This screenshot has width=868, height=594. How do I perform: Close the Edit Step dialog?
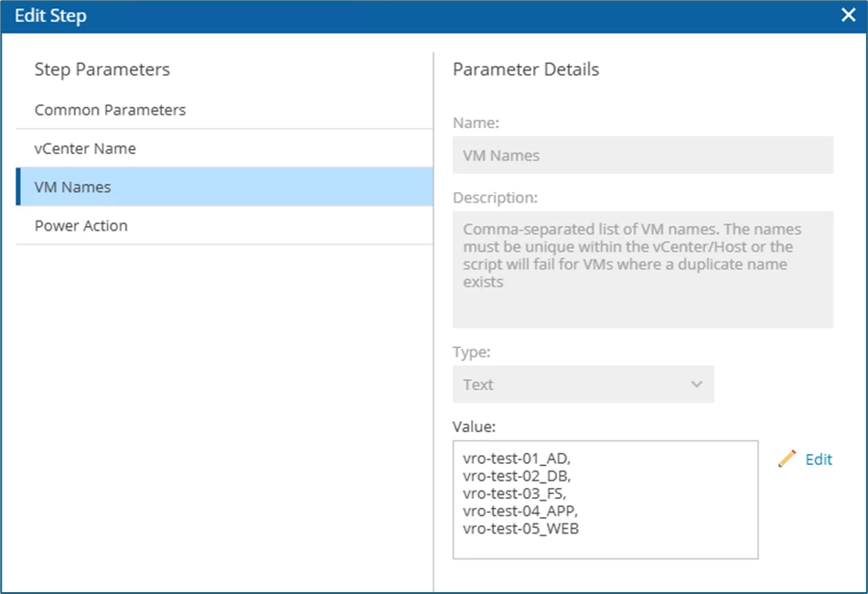pyautogui.click(x=848, y=16)
